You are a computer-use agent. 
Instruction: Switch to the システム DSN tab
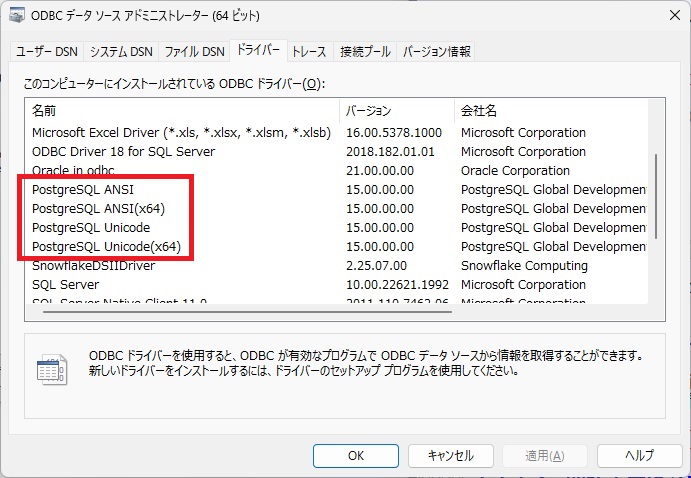click(x=121, y=52)
